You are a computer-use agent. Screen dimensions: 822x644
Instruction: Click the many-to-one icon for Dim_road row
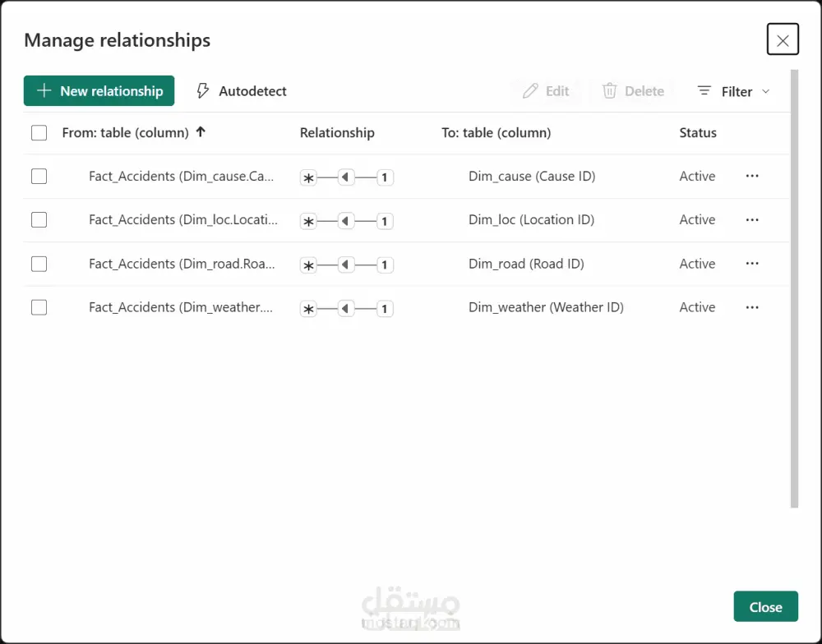click(347, 264)
